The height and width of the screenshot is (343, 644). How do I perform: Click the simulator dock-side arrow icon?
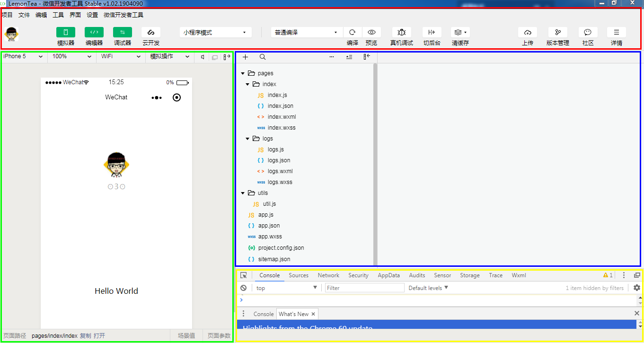click(x=227, y=57)
